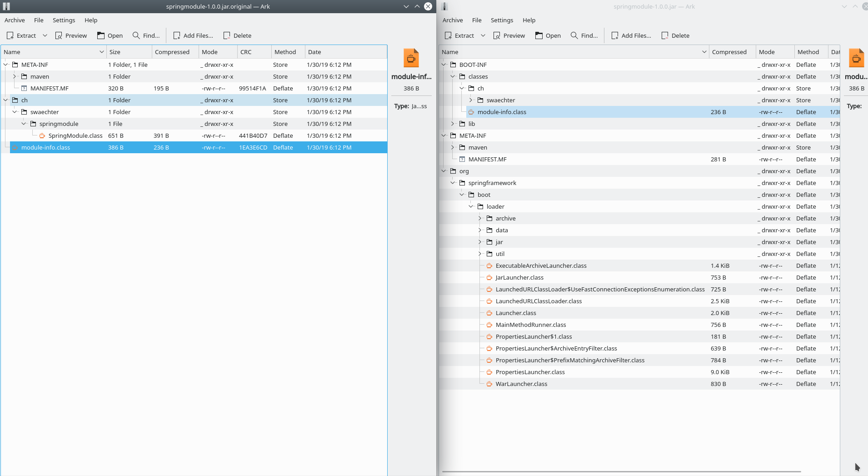Select the MANIFEST.MF entry under META-INF
Viewport: 868px width, 476px height.
click(x=50, y=88)
